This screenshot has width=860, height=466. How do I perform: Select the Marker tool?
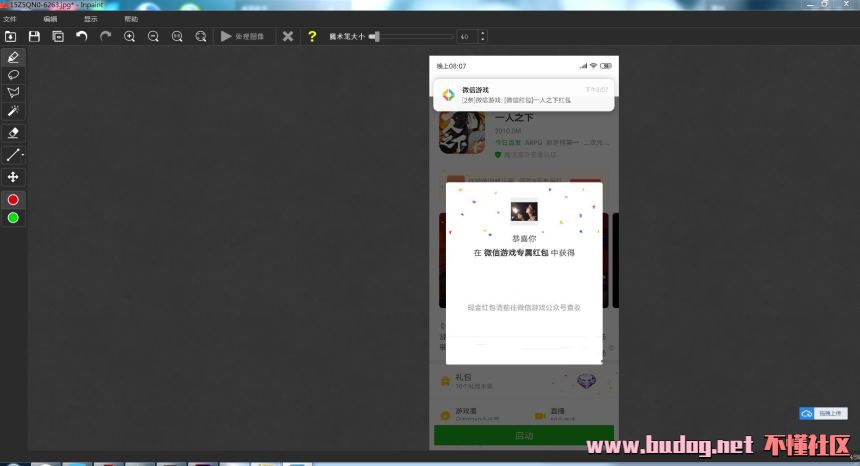(x=13, y=57)
